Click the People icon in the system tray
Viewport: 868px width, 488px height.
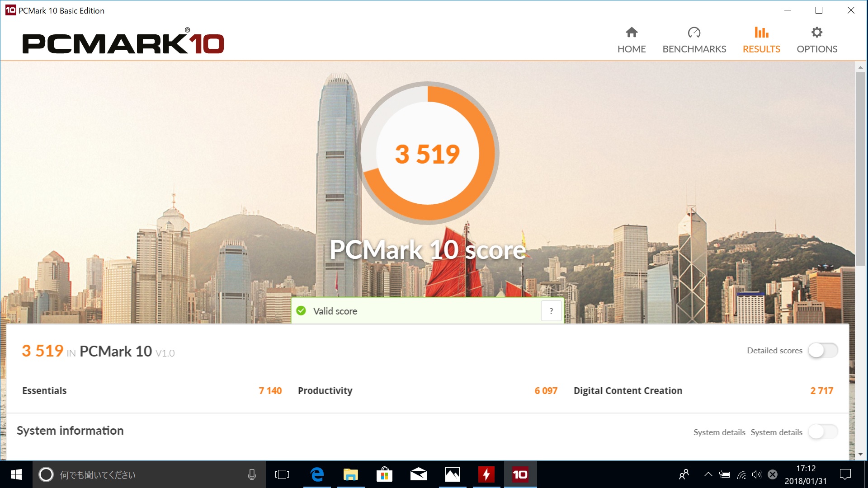[x=684, y=474]
